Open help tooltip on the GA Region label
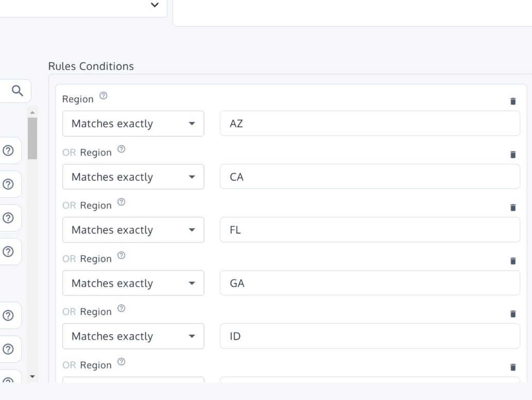Image resolution: width=532 pixels, height=400 pixels. click(x=121, y=255)
